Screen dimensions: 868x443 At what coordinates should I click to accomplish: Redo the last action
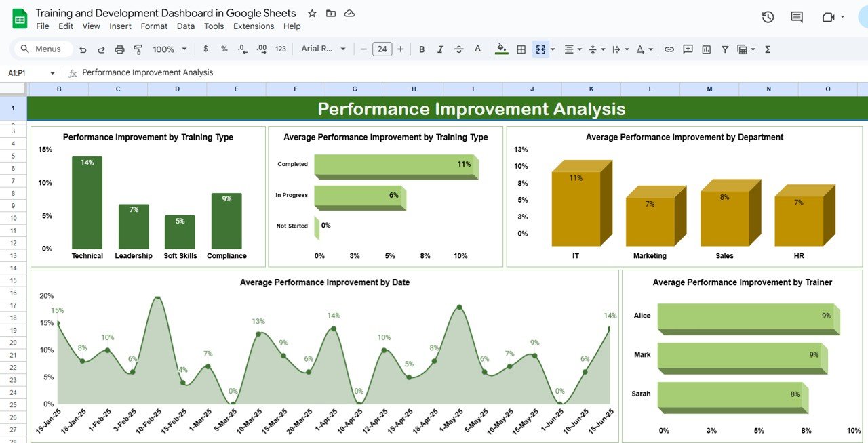[x=101, y=49]
